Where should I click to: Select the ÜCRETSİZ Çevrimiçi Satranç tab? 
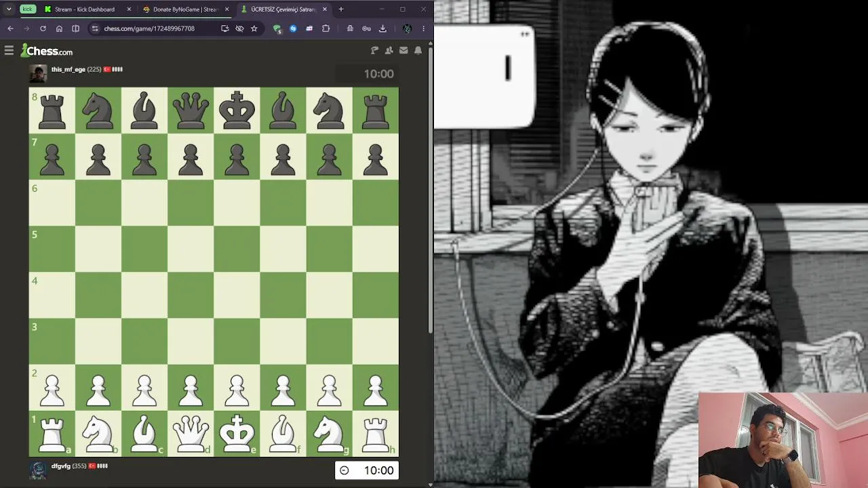[x=283, y=9]
